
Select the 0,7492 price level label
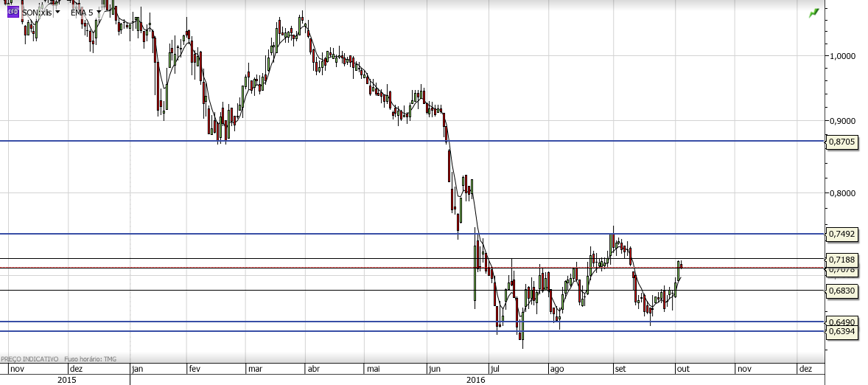pos(842,235)
